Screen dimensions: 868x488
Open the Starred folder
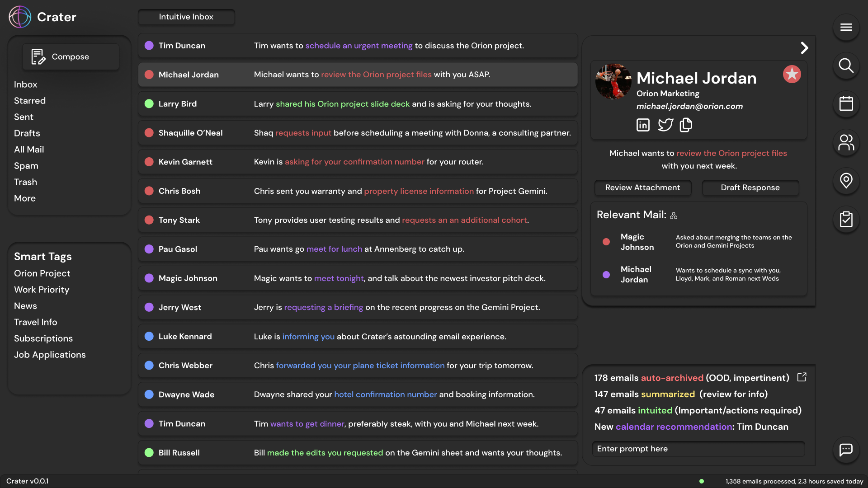tap(30, 101)
